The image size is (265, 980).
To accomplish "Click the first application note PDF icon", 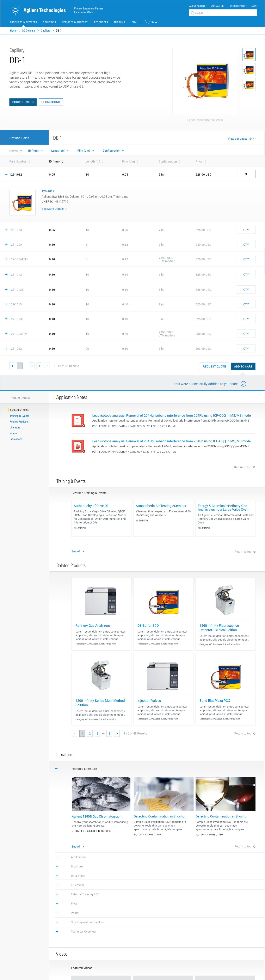I will click(x=78, y=420).
